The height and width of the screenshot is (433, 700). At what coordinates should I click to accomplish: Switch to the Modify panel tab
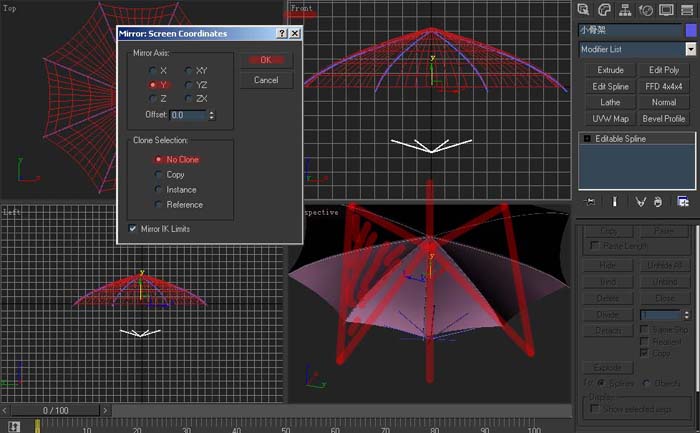coord(604,9)
